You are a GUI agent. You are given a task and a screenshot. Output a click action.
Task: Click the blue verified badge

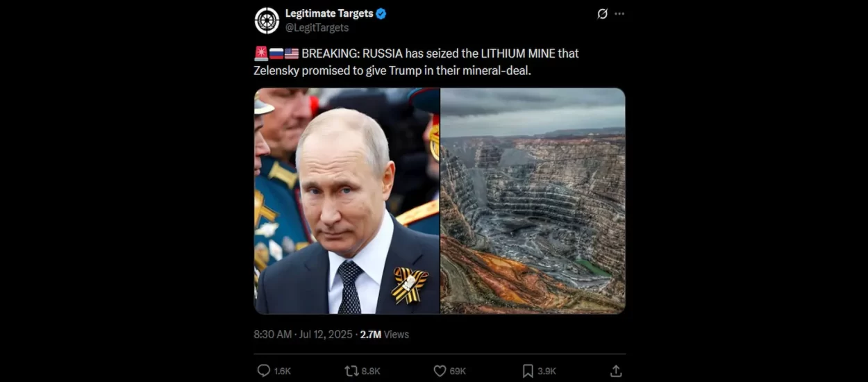pos(381,13)
